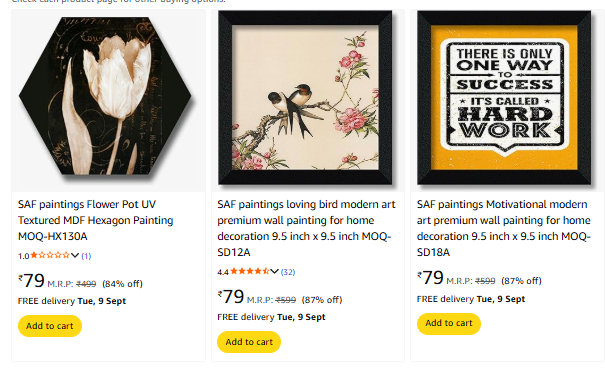
Task: Click the ₹79 price of Motivational painting
Action: (x=430, y=278)
